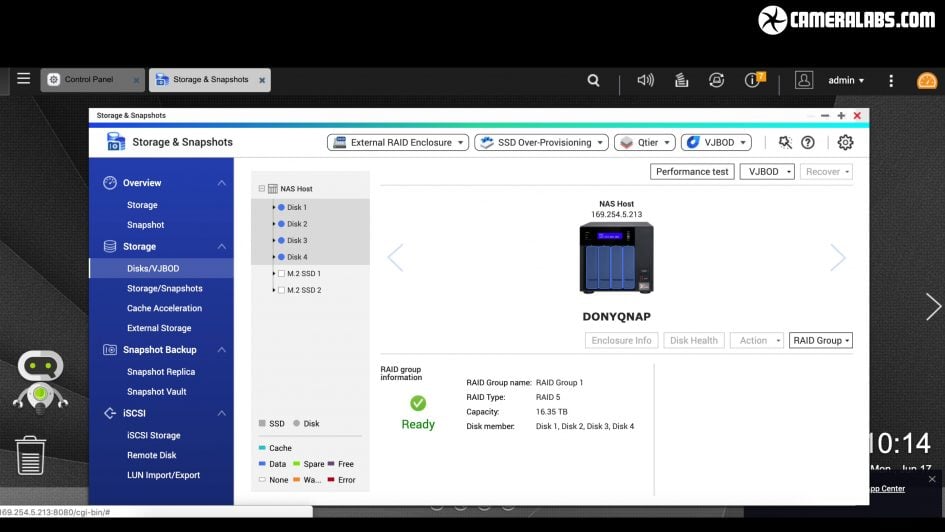Open the RAID Group dropdown

coord(821,340)
